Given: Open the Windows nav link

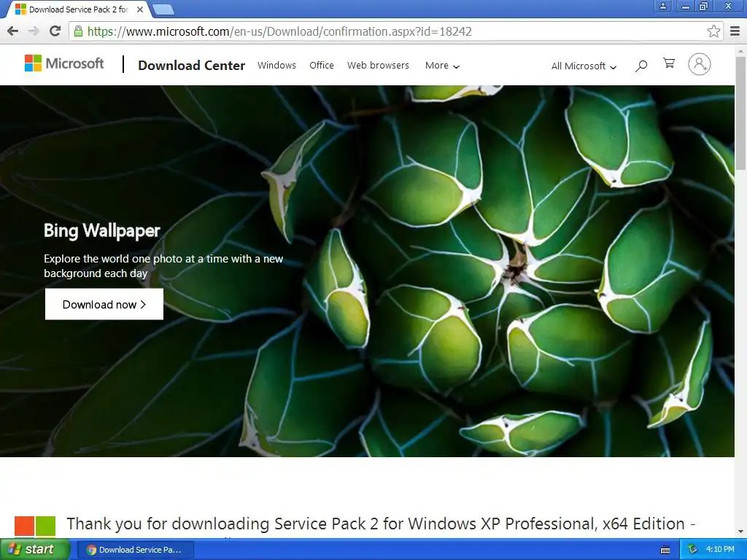Looking at the screenshot, I should click(x=276, y=65).
